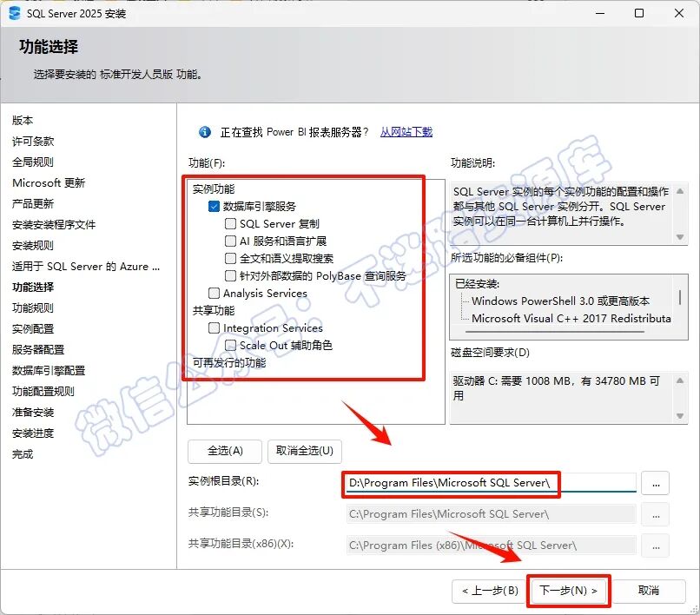Maximize the SQL Server 2025 安装 window
700x615 pixels.
point(639,13)
